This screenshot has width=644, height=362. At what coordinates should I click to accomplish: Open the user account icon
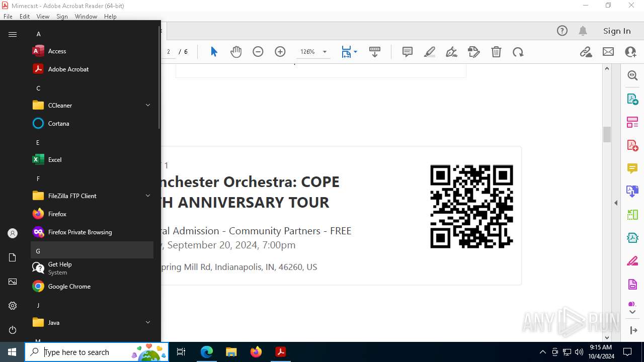point(13,233)
